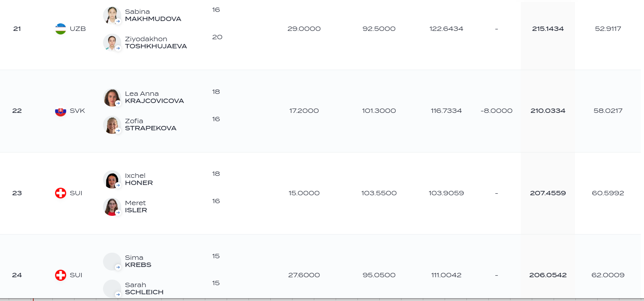Viewport: 644px width, 301px height.
Task: Open Sima KREBS athlete link
Action: click(138, 261)
